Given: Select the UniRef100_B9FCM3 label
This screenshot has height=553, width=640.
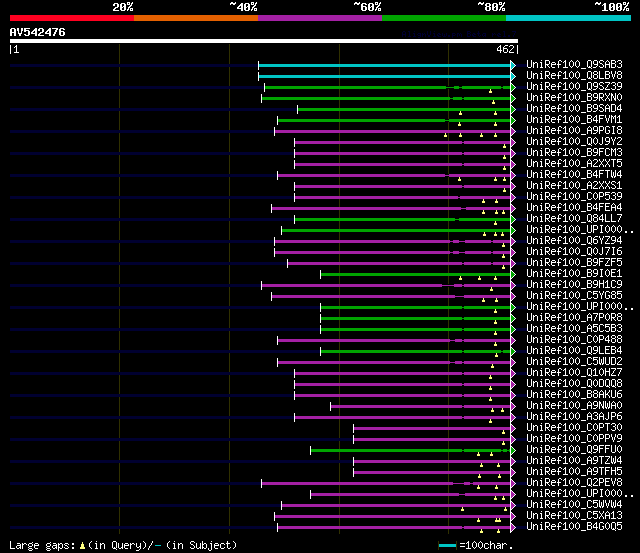Looking at the screenshot, I should [x=574, y=153].
